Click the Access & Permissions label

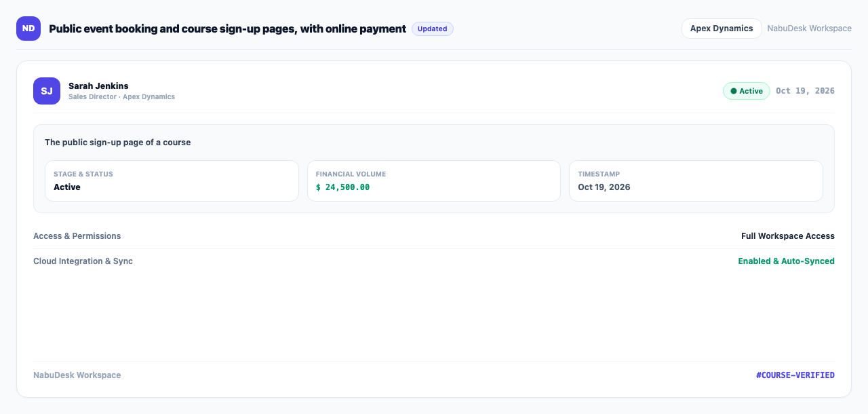coord(77,236)
